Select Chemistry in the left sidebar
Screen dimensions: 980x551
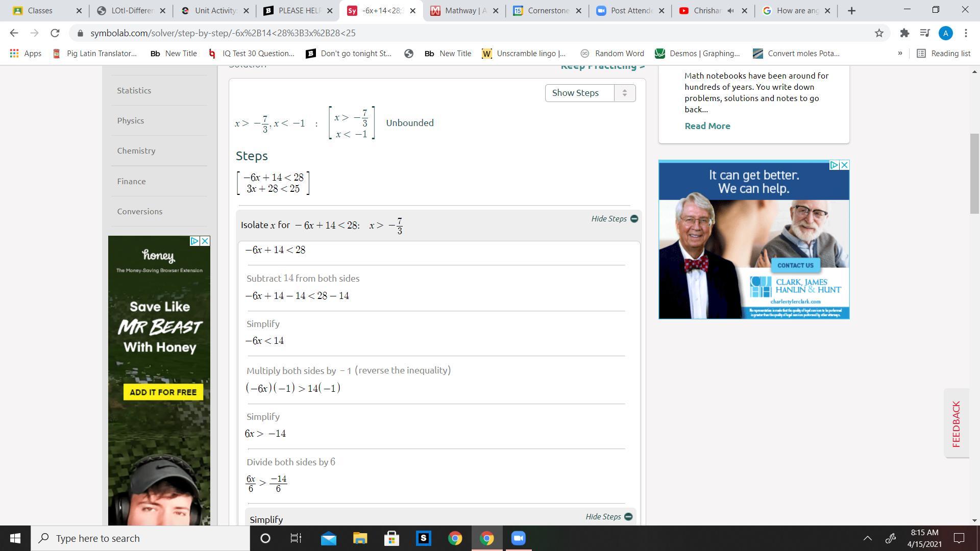tap(136, 151)
